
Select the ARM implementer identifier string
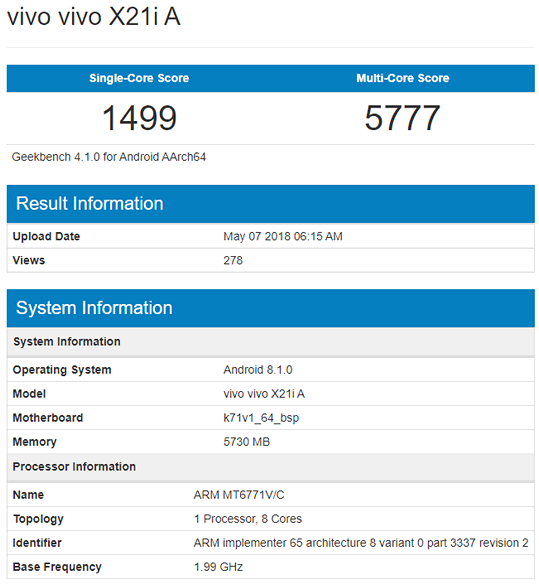click(361, 543)
